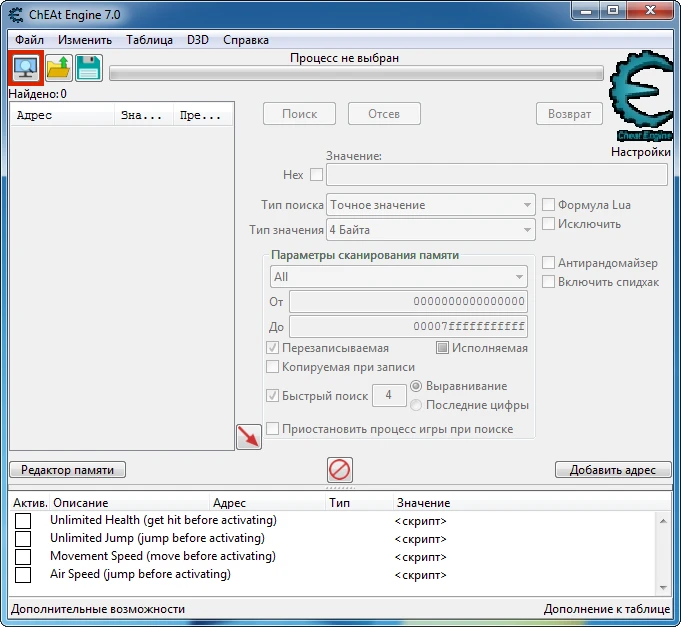The width and height of the screenshot is (681, 627).
Task: Toggle the Исключить checkbox
Action: 549,224
